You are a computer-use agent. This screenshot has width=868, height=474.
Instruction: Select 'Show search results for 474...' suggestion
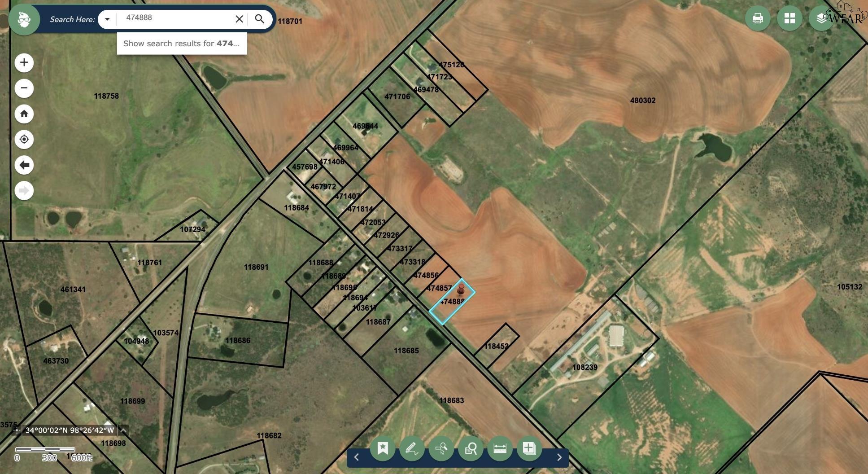pos(182,44)
